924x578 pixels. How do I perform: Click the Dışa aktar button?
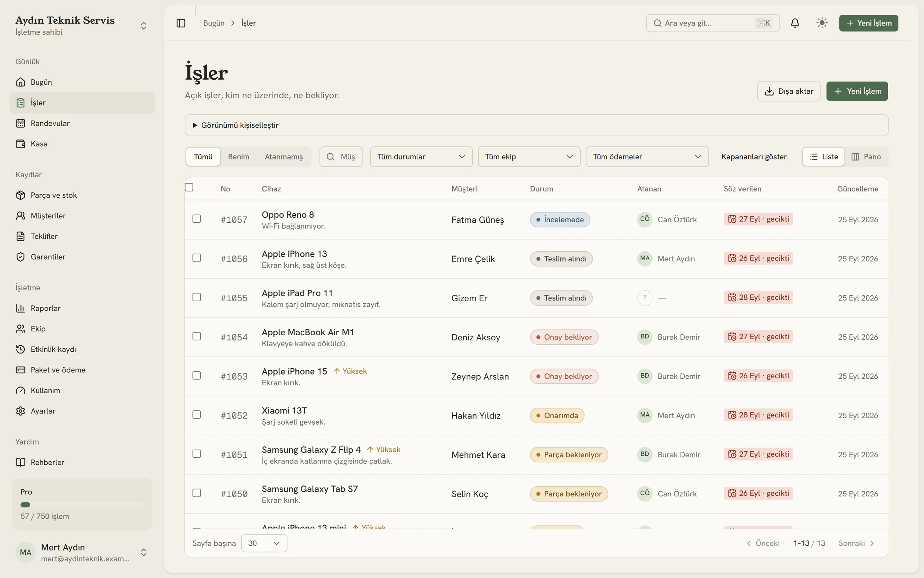788,91
